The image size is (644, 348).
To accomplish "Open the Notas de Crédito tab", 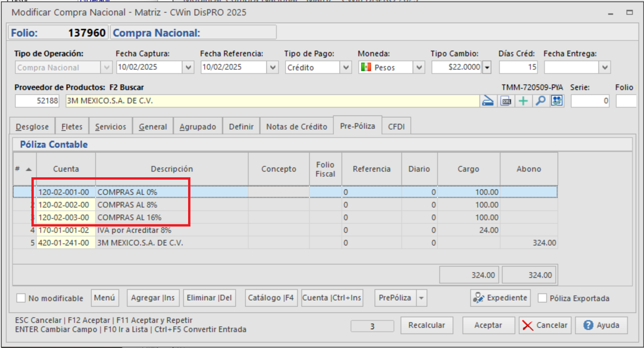I will click(x=296, y=125).
